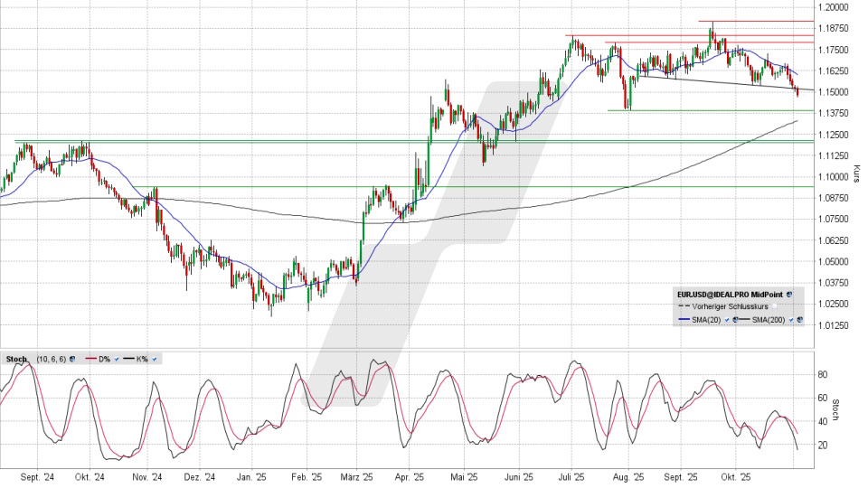
Task: Click the 80 level on Stoch axis
Action: point(822,373)
